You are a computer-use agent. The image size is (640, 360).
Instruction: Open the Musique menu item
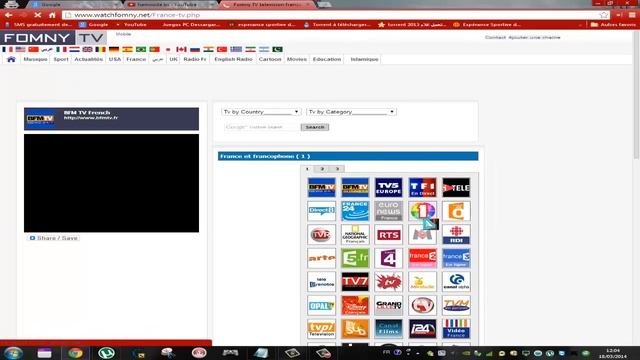(x=35, y=59)
